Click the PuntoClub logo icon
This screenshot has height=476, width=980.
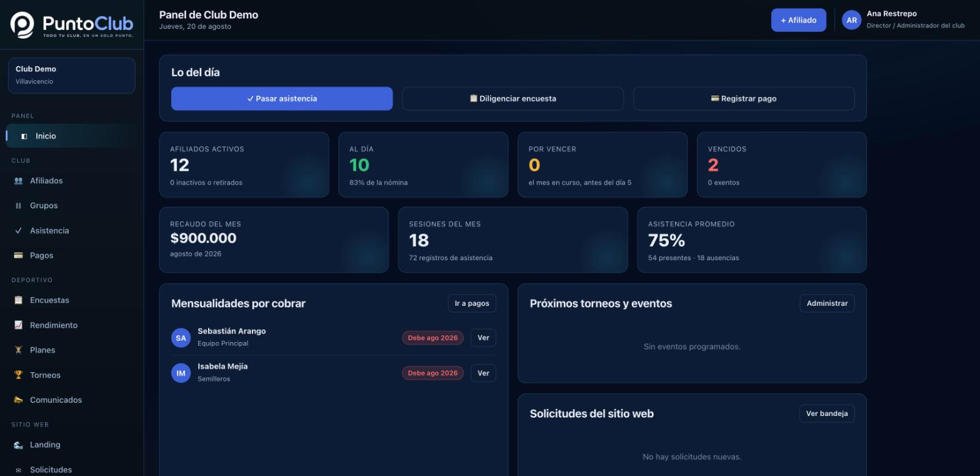(22, 24)
